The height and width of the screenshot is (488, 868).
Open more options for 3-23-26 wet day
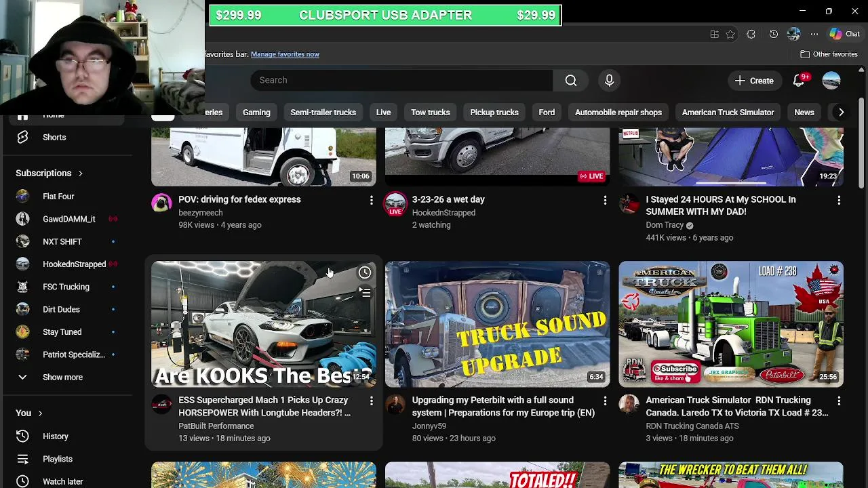click(605, 200)
